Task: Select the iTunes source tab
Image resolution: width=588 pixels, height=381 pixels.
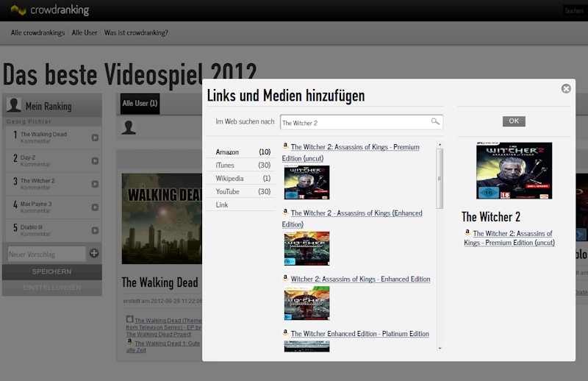Action: 241,165
